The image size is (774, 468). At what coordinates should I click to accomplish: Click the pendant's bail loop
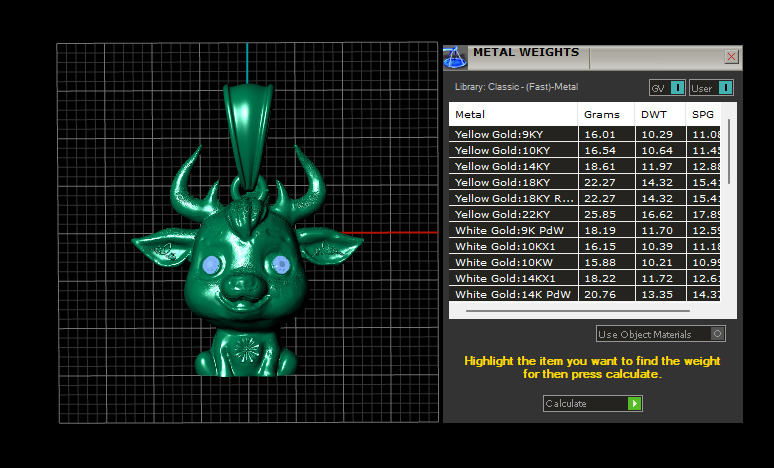(x=248, y=136)
